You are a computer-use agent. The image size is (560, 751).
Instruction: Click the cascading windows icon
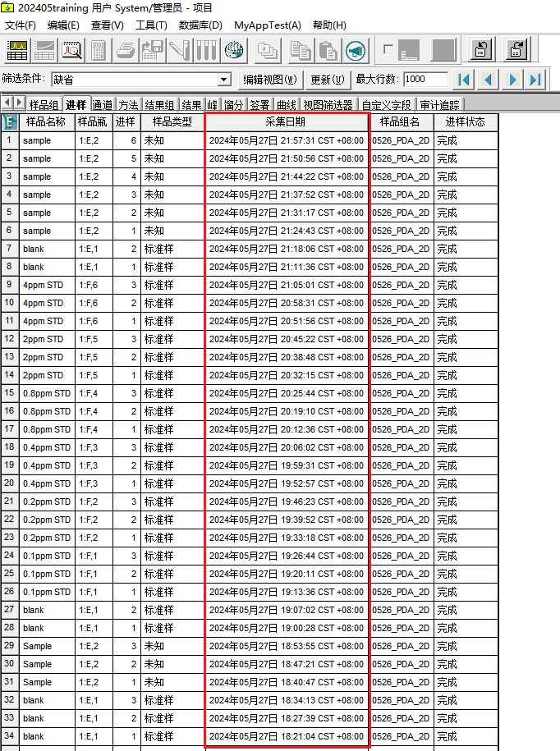pos(268,50)
